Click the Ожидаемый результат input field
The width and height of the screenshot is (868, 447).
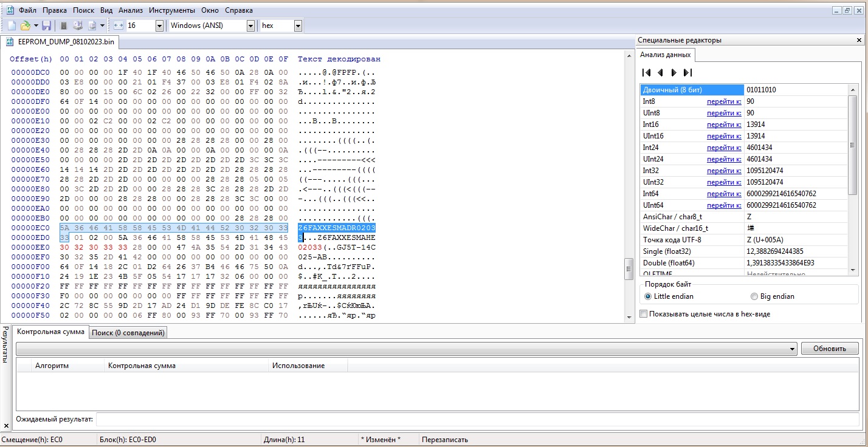[x=477, y=419]
